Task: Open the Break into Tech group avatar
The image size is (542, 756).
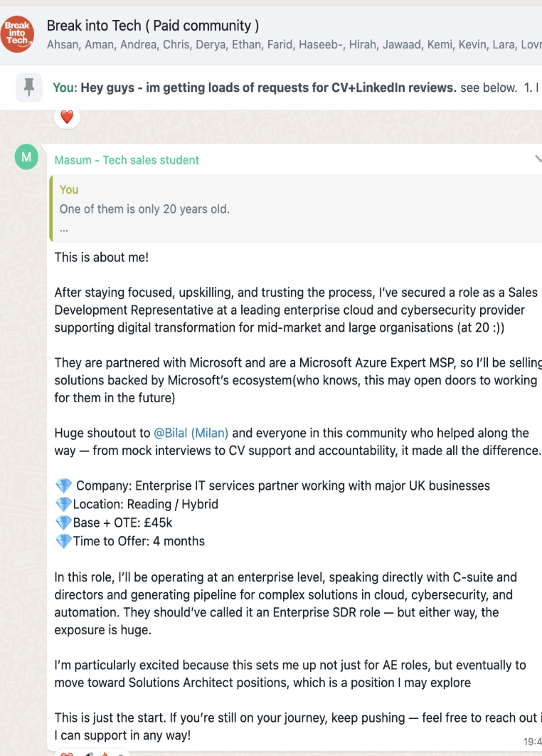Action: pos(17,33)
